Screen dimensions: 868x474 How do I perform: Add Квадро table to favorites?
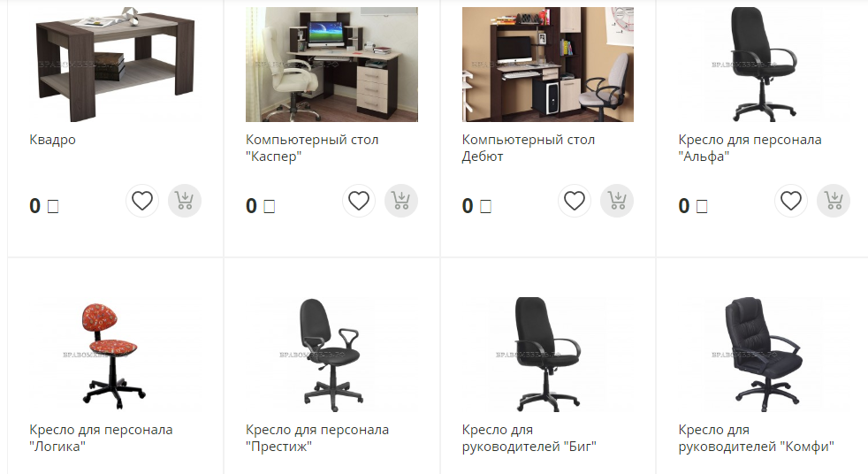click(x=142, y=201)
